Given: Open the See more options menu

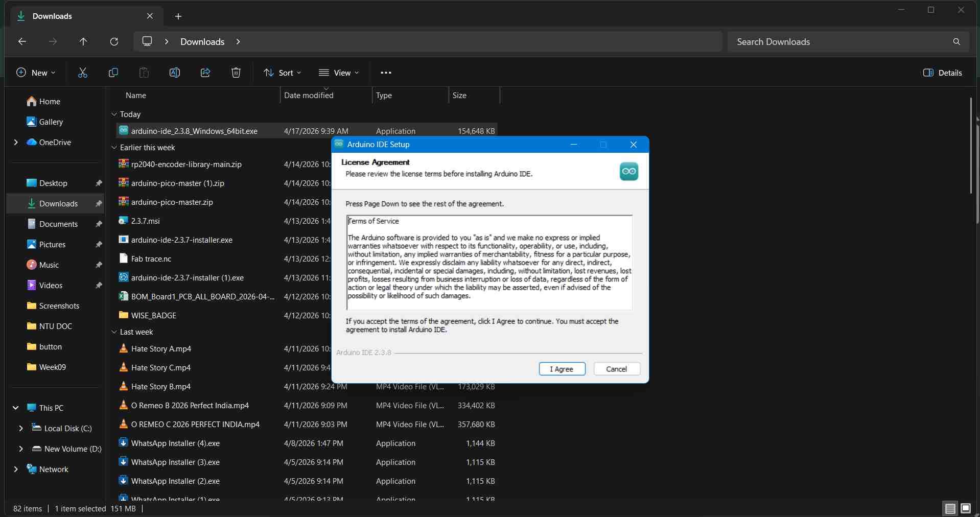Looking at the screenshot, I should click(x=386, y=73).
